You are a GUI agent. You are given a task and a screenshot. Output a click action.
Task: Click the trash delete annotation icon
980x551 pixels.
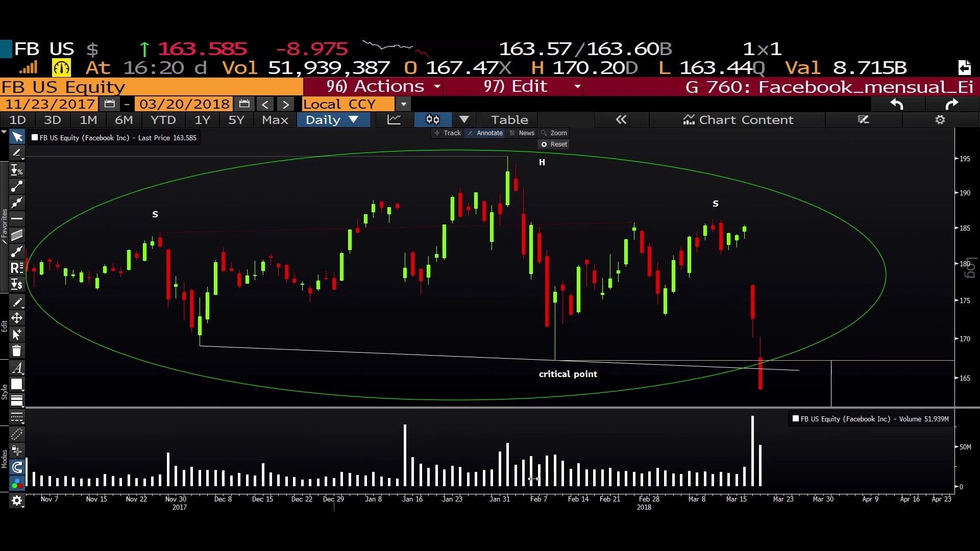tap(16, 351)
